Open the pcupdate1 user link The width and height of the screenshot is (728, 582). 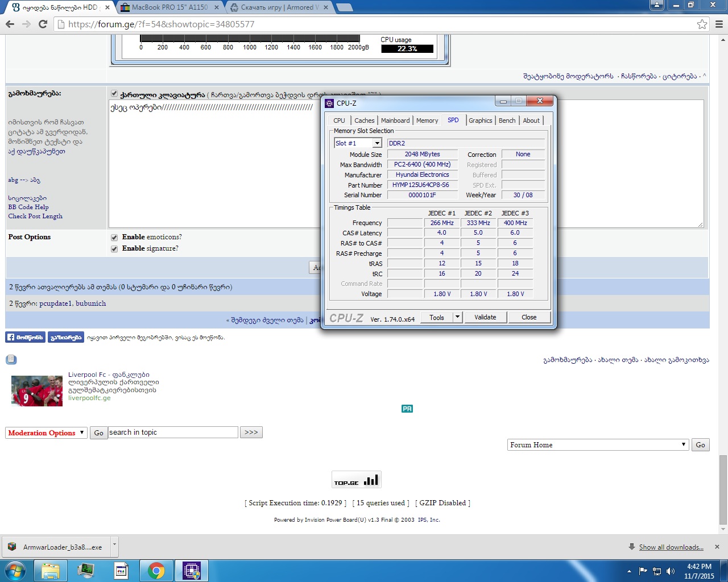point(56,304)
